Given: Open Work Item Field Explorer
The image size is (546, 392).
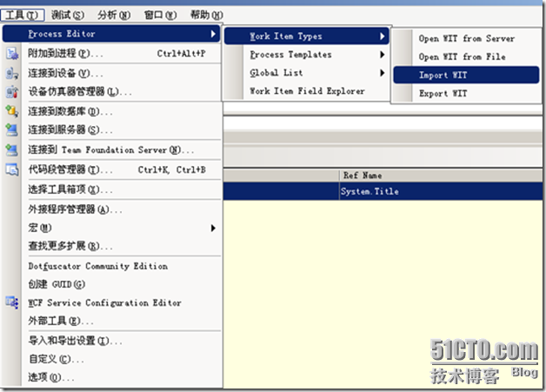Looking at the screenshot, I should [306, 91].
